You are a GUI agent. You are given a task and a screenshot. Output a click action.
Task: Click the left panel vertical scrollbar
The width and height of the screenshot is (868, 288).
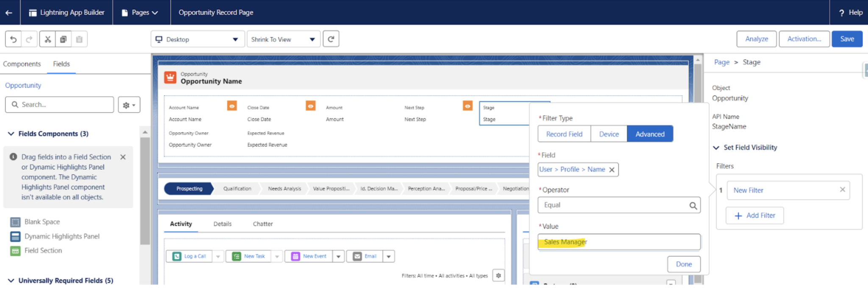click(145, 191)
